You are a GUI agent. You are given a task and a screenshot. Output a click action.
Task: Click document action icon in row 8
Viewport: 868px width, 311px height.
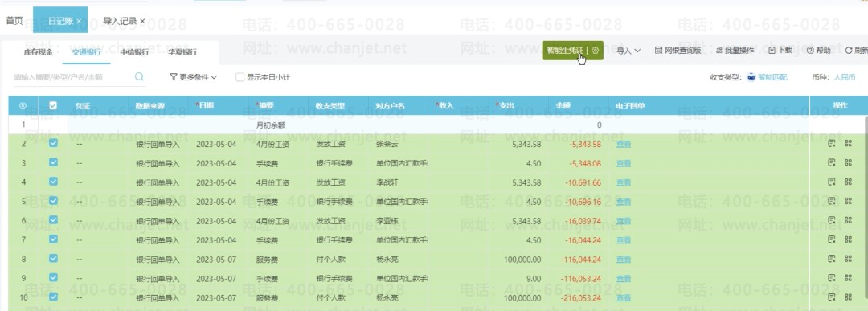831,259
